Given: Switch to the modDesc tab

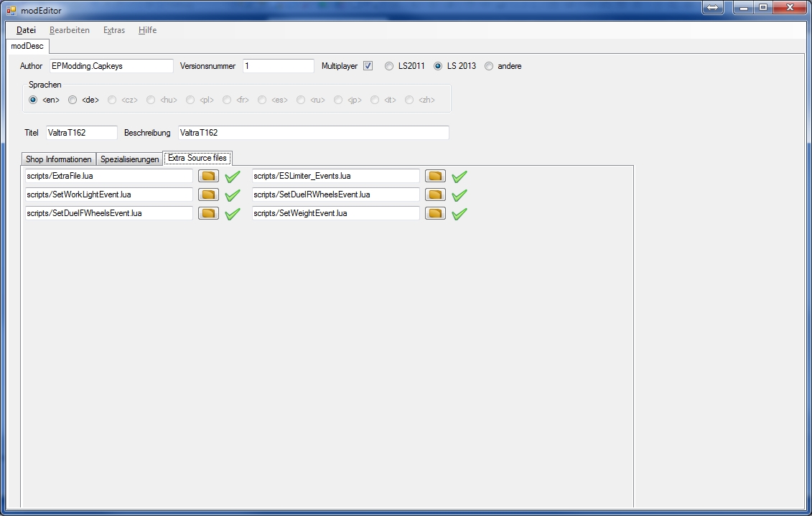Looking at the screenshot, I should (x=27, y=46).
